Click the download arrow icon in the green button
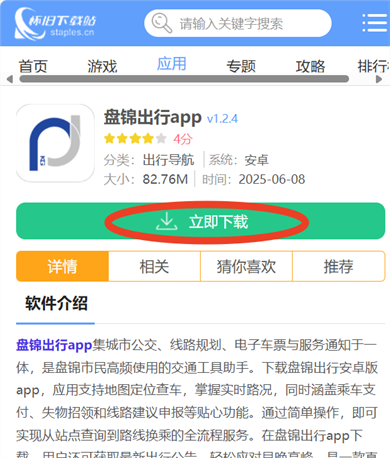 coord(167,221)
